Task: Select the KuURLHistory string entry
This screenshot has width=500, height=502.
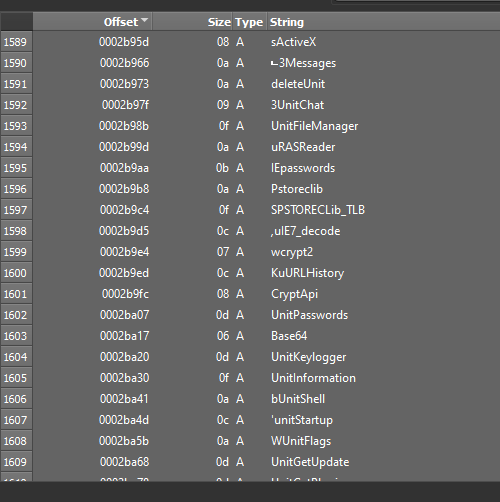Action: coord(307,273)
